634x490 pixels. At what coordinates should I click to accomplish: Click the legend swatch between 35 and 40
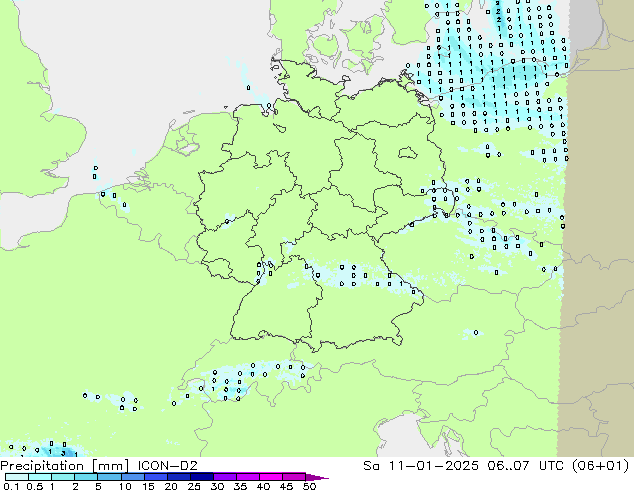[247, 477]
